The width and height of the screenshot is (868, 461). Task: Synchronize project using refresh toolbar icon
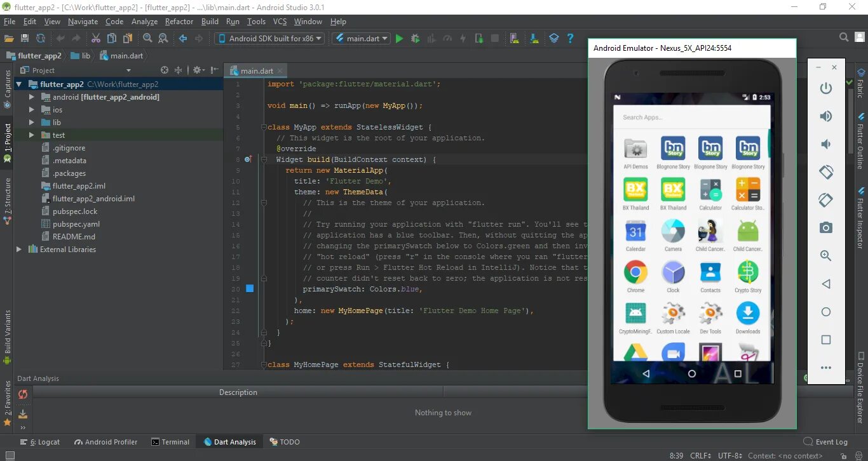point(41,39)
